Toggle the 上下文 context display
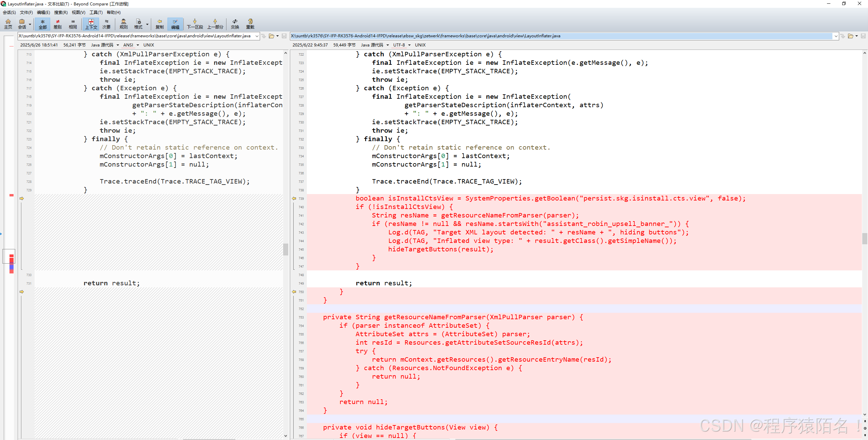The width and height of the screenshot is (868, 440). click(91, 24)
